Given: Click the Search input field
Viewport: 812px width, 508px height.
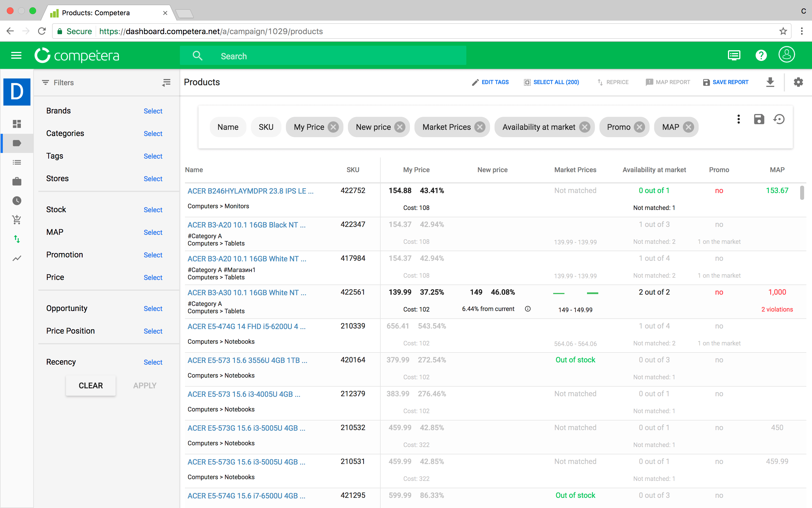Looking at the screenshot, I should click(x=323, y=56).
